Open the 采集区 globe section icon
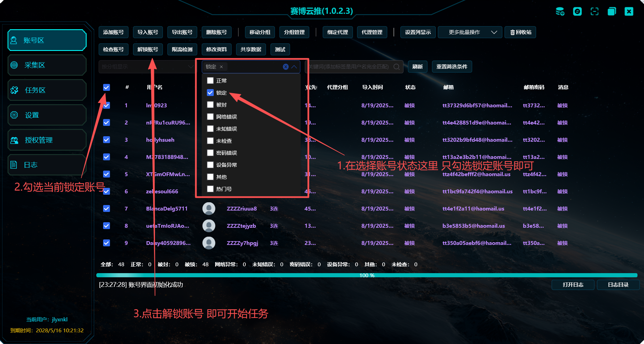The height and width of the screenshot is (344, 644). pos(14,65)
